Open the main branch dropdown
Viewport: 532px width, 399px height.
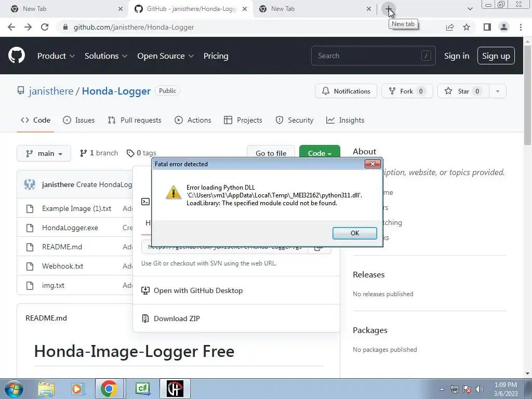44,153
